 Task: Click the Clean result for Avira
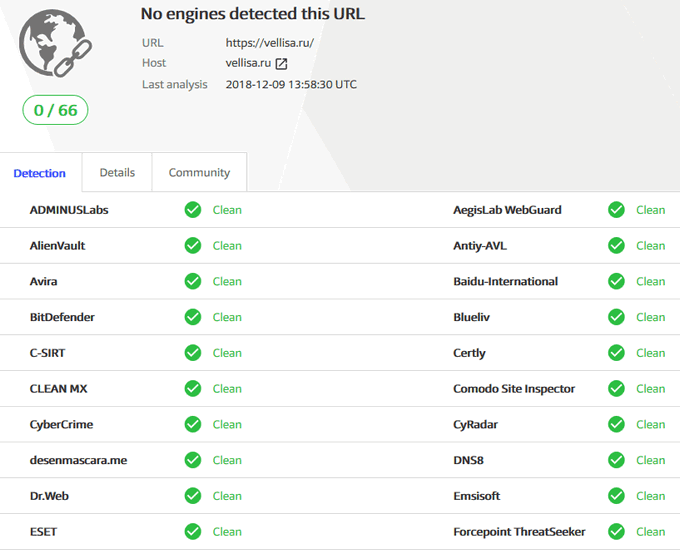tap(227, 282)
